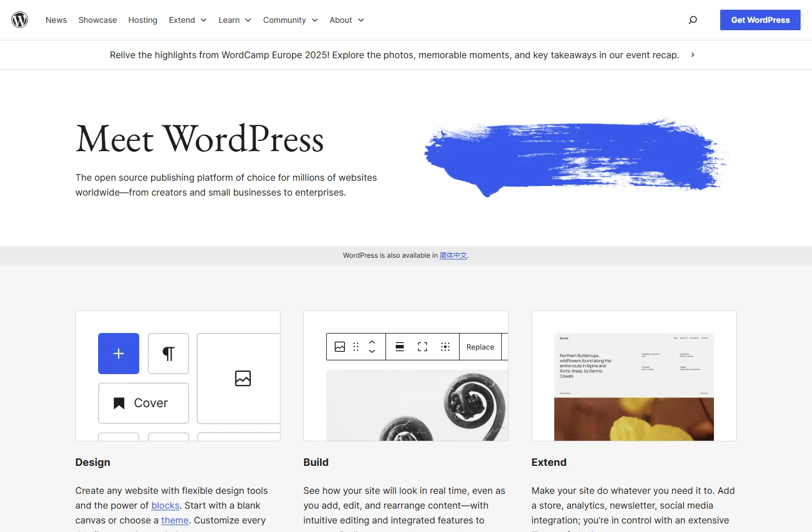Click the About nav label

[341, 20]
